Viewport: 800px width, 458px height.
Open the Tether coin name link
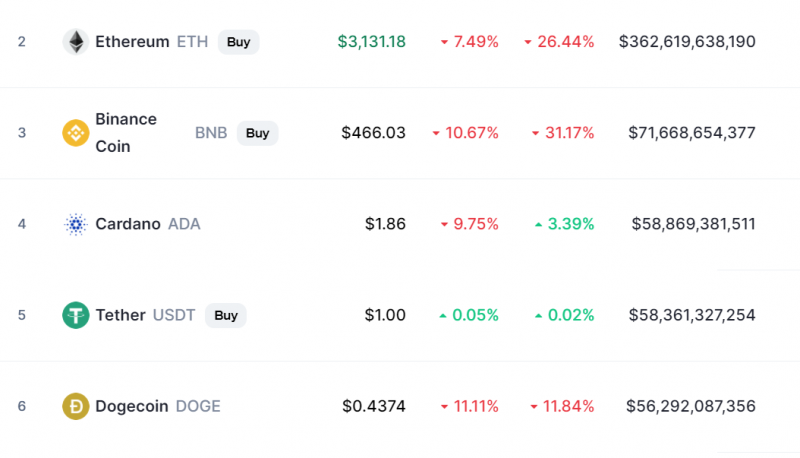[x=120, y=315]
